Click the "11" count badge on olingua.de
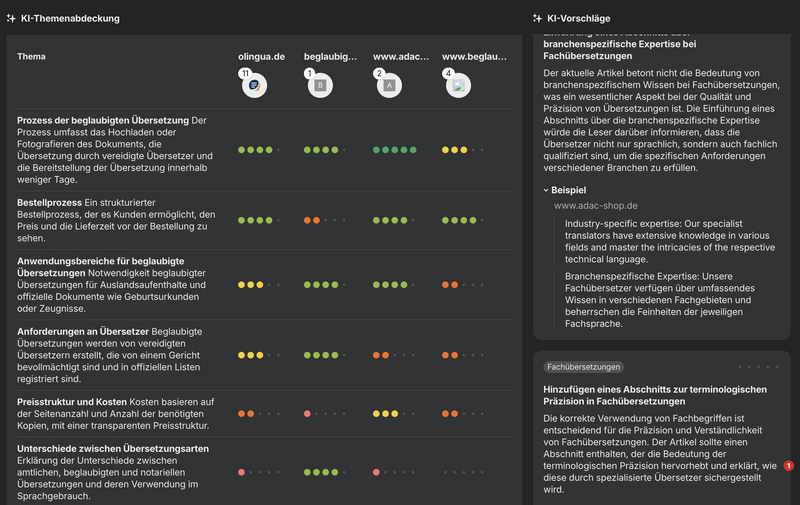 coord(244,74)
